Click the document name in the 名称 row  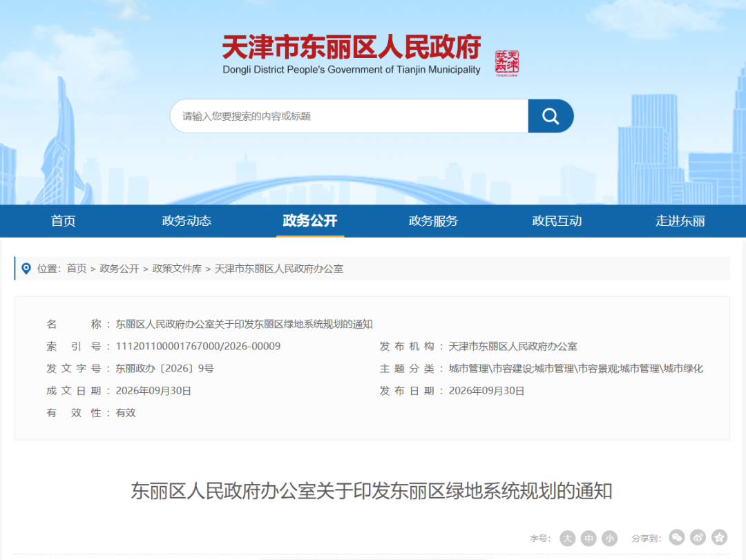click(x=244, y=325)
